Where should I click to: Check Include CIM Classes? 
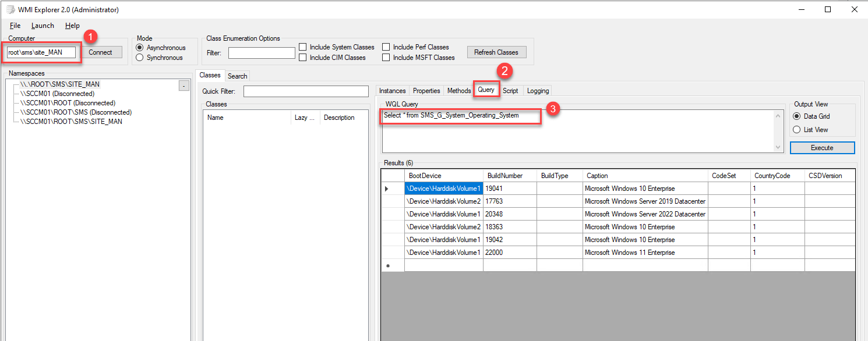point(302,57)
